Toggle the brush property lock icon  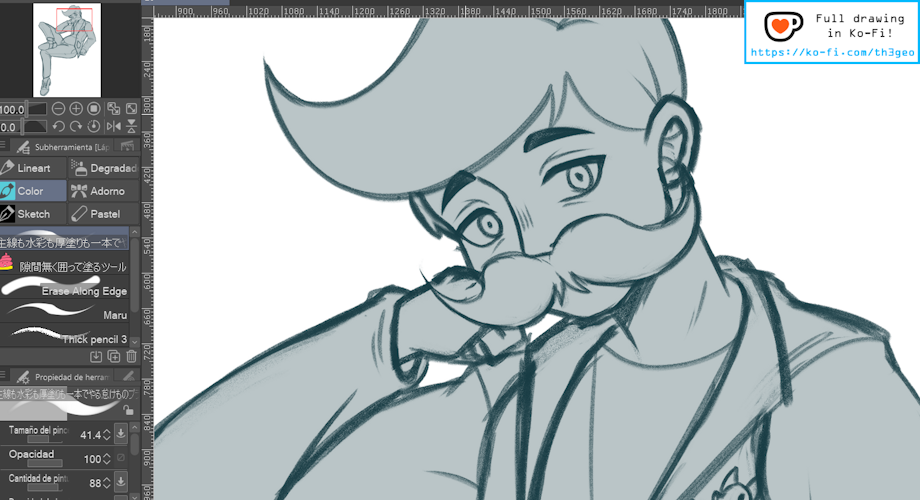pyautogui.click(x=127, y=409)
